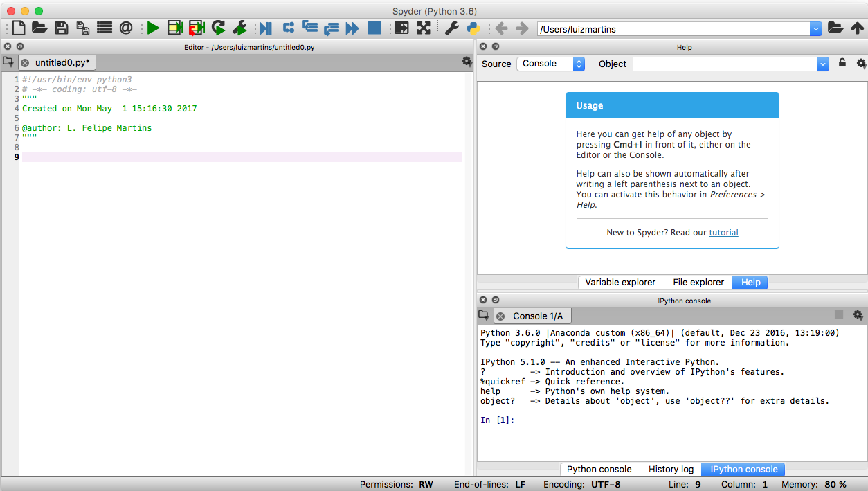
Task: Stop the current console command
Action: tap(839, 315)
